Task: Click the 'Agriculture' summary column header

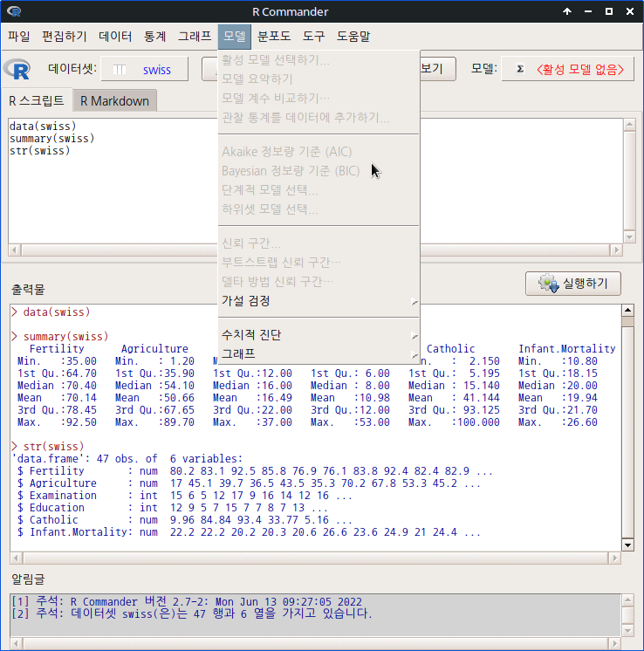Action: click(154, 349)
